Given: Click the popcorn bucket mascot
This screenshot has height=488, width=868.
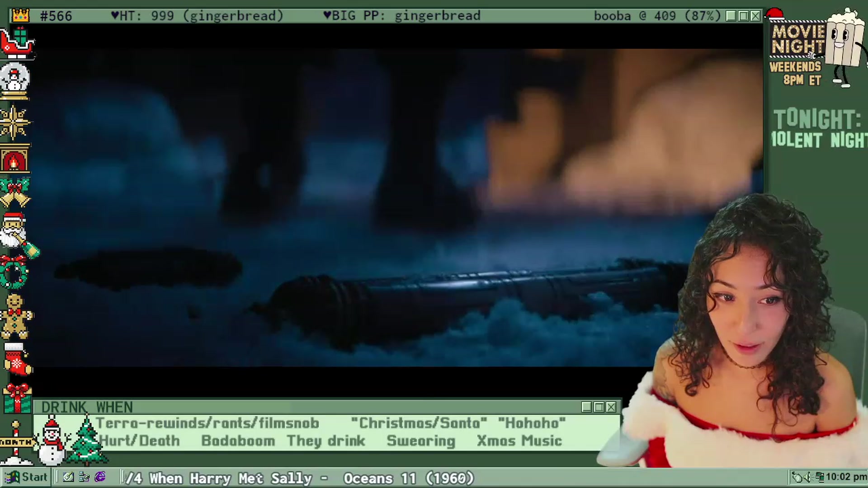Looking at the screenshot, I should tap(844, 47).
